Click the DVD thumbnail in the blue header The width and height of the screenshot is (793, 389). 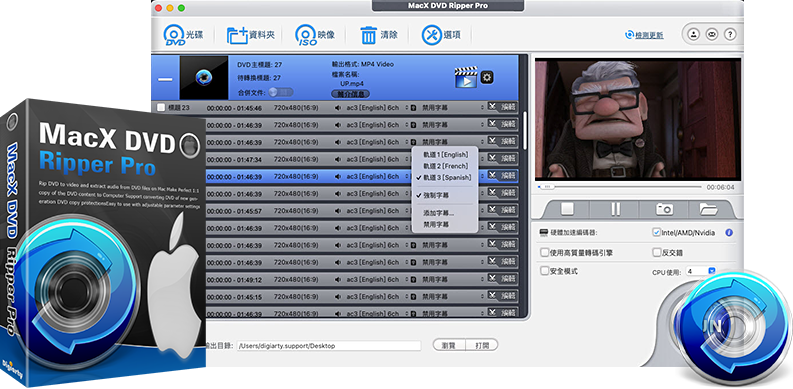click(x=204, y=78)
